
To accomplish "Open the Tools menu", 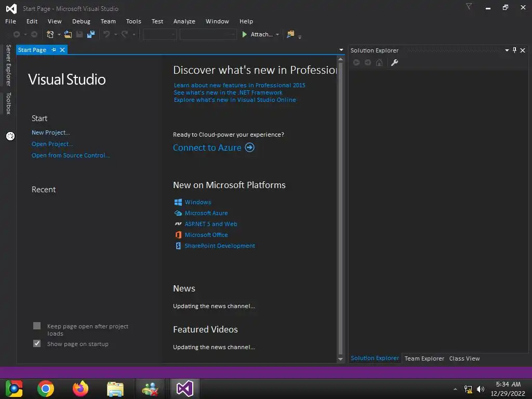I will tap(134, 21).
